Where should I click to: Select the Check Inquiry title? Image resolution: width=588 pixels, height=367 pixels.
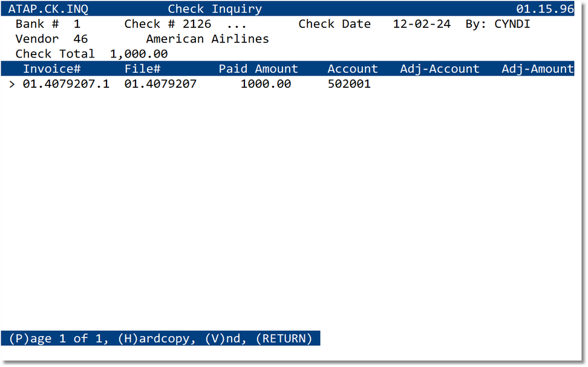(x=215, y=8)
